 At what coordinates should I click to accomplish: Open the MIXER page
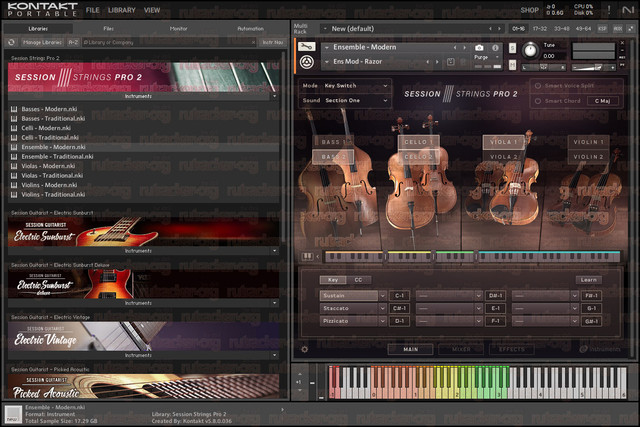(461, 349)
